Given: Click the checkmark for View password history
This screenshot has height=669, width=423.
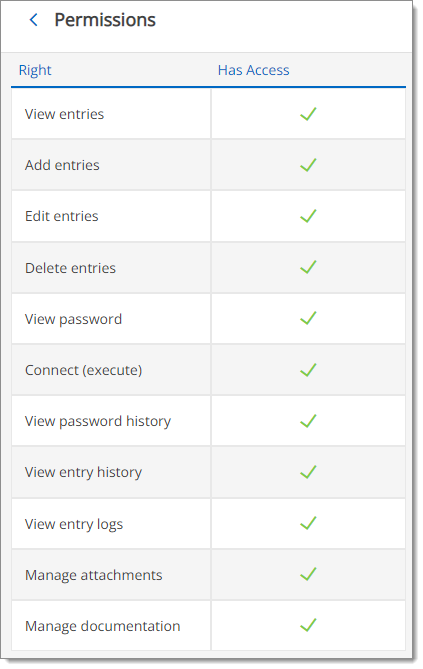Looking at the screenshot, I should coord(308,421).
